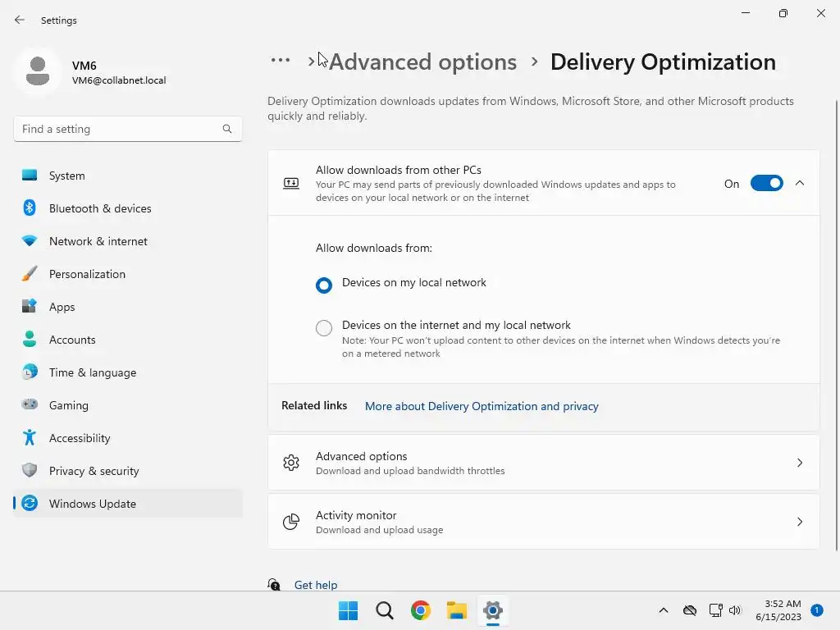Viewport: 840px width, 630px height.
Task: Expand breadcrumb ellipsis menu
Action: click(281, 60)
